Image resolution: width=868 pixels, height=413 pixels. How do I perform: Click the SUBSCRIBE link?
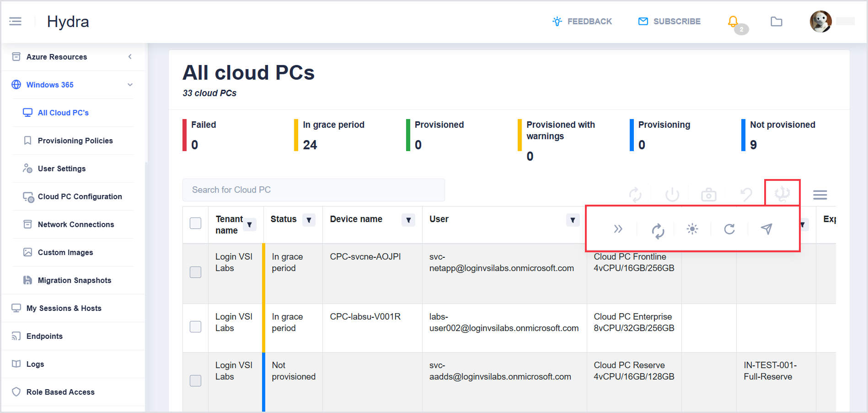670,22
